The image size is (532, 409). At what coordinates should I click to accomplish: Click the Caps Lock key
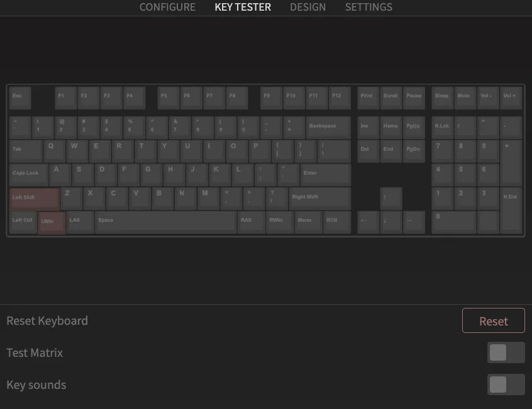pyautogui.click(x=28, y=175)
